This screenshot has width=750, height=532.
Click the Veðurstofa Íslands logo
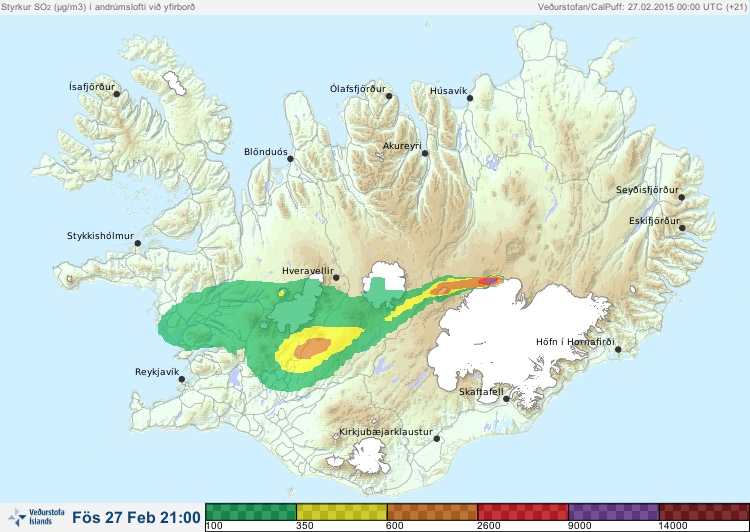[x=36, y=517]
